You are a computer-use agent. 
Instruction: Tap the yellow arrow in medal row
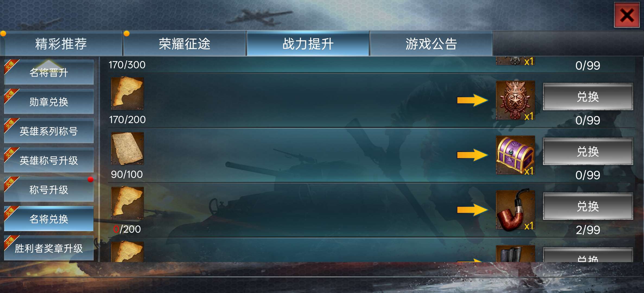click(472, 100)
